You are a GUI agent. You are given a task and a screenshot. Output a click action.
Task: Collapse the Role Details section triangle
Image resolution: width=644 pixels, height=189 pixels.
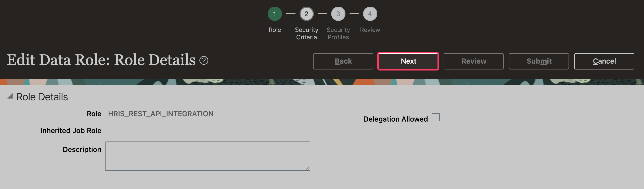click(x=10, y=96)
